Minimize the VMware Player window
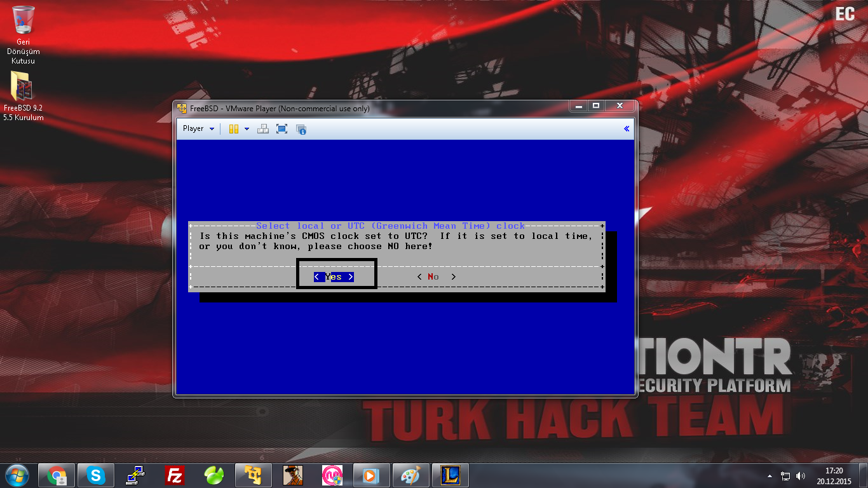The image size is (868, 488). tap(579, 106)
